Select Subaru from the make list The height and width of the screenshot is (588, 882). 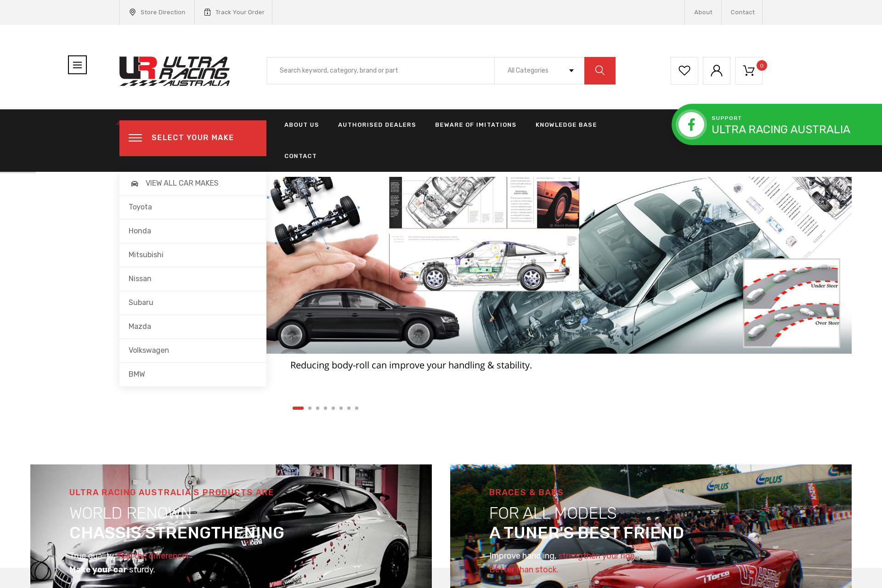pyautogui.click(x=193, y=303)
